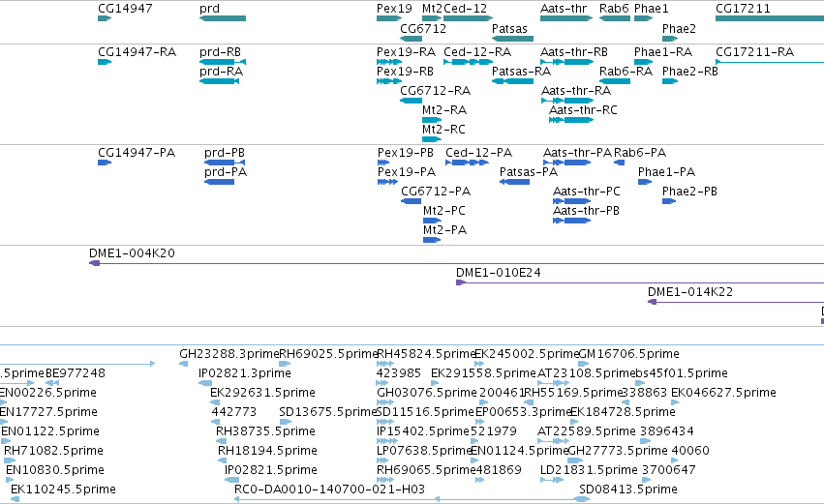Viewport: 824px width, 504px height.
Task: Select EST bs45f01.5prime label
Action: (x=681, y=373)
